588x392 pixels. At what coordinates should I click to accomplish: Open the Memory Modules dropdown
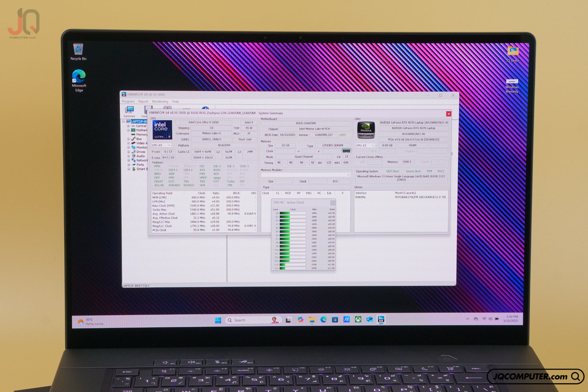(x=306, y=175)
